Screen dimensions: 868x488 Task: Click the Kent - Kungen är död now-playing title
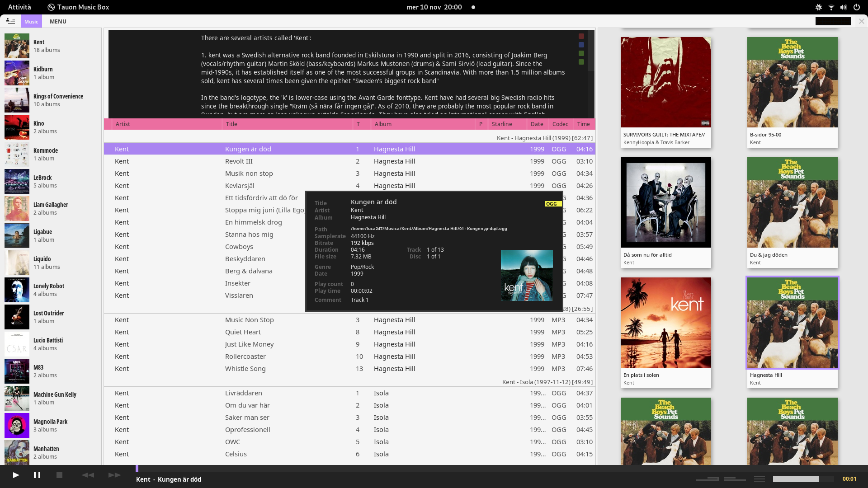click(169, 479)
